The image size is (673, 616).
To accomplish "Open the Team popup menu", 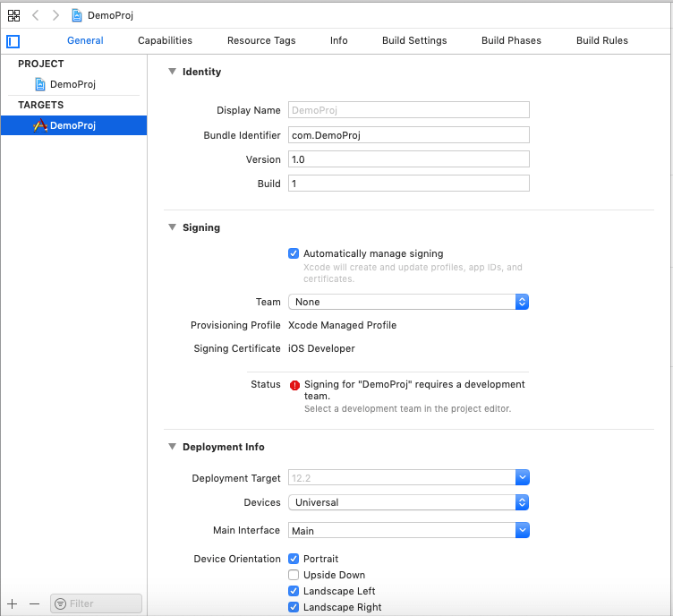I will (408, 302).
